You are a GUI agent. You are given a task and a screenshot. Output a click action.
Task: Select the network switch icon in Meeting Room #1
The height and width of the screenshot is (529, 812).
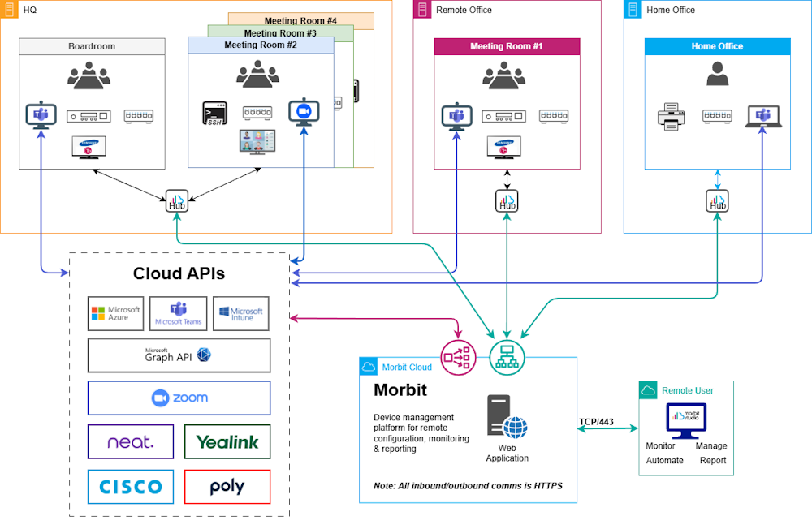coord(554,116)
